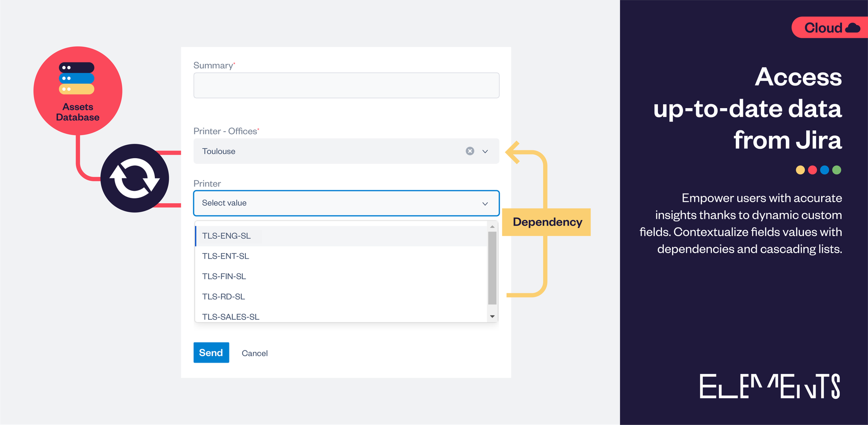The width and height of the screenshot is (868, 425).
Task: Click the blue dot under the headline
Action: (x=825, y=170)
